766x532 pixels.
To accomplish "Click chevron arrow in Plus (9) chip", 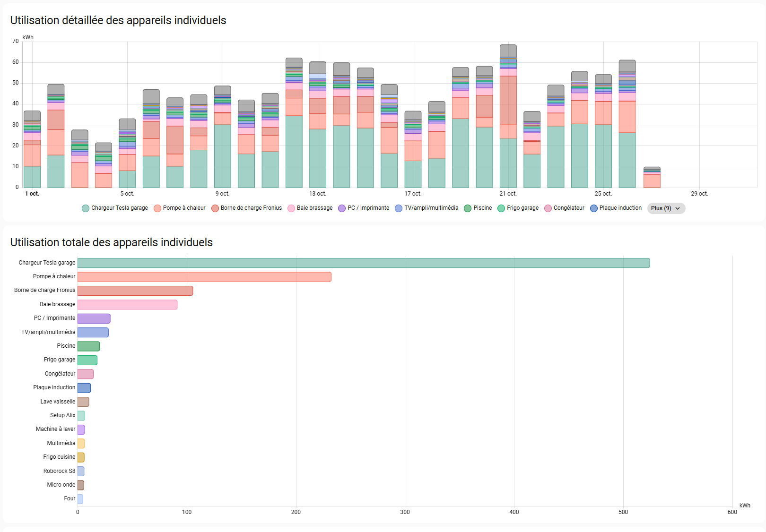I will [678, 208].
